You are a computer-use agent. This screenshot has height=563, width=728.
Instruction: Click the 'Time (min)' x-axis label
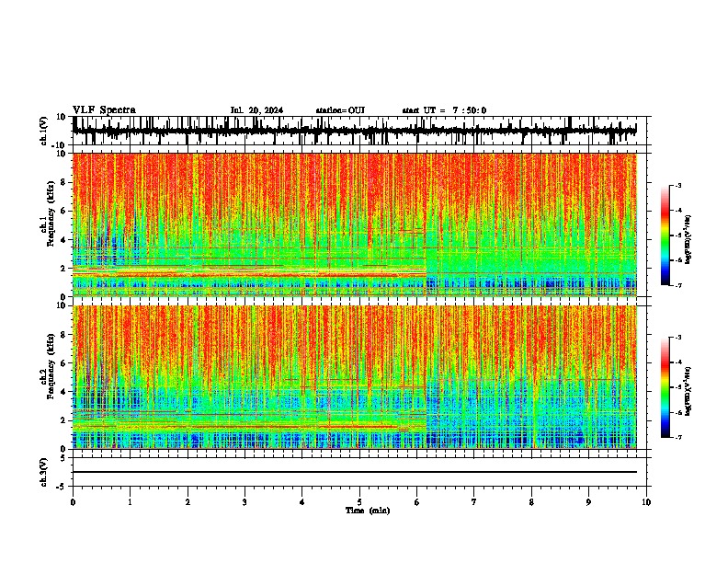(368, 511)
